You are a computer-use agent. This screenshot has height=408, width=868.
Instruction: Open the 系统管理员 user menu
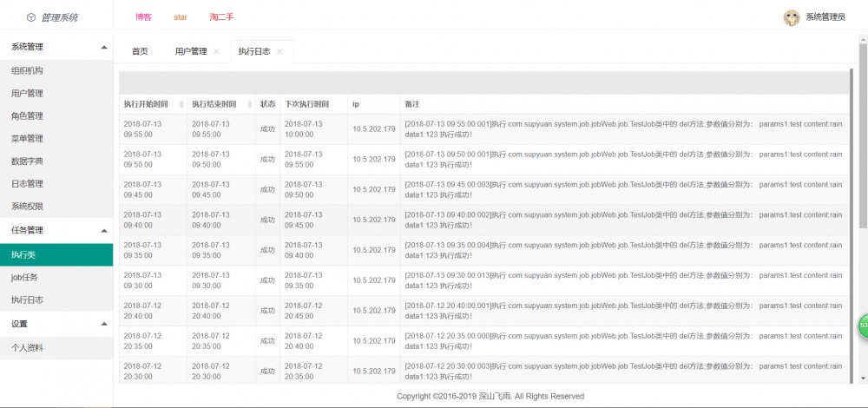coord(825,17)
